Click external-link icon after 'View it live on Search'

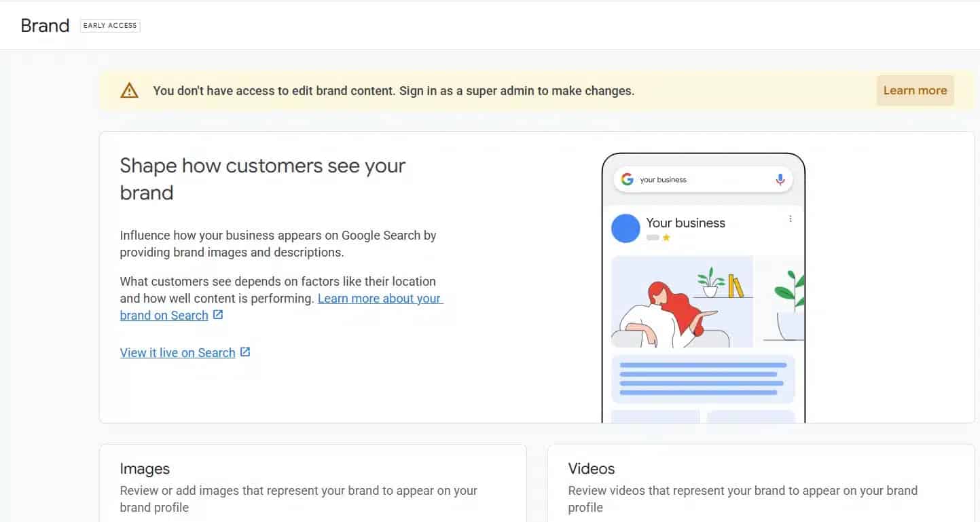(x=245, y=352)
